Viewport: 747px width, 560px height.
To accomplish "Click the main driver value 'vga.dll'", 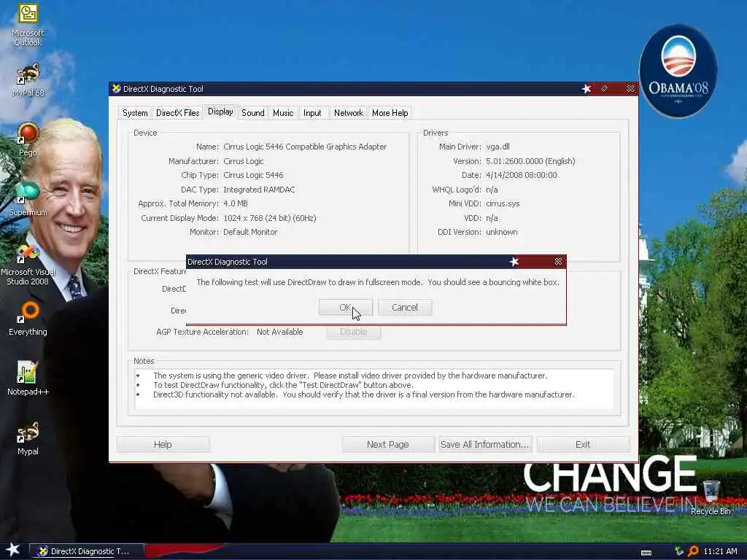I will (498, 147).
